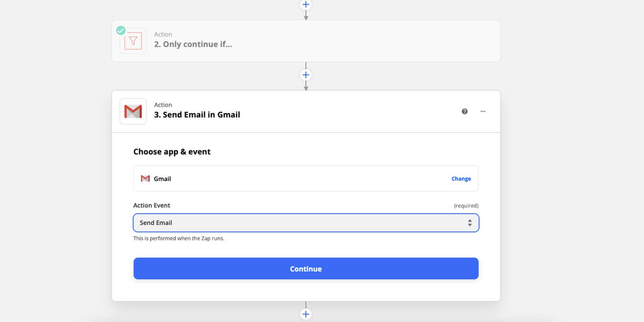Viewport: 644px width, 322px height.
Task: Select the 'Choose app & event' section heading
Action: tap(172, 152)
